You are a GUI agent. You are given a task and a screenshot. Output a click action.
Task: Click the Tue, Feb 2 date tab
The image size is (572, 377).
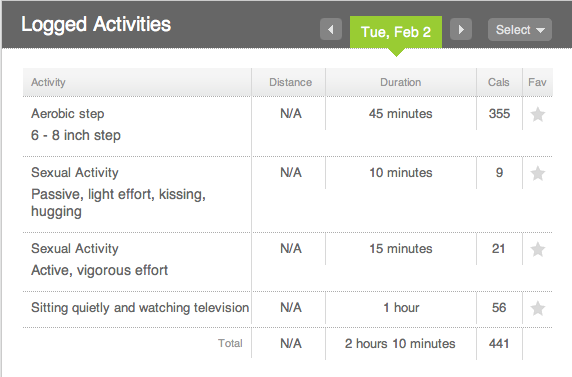[x=396, y=32]
